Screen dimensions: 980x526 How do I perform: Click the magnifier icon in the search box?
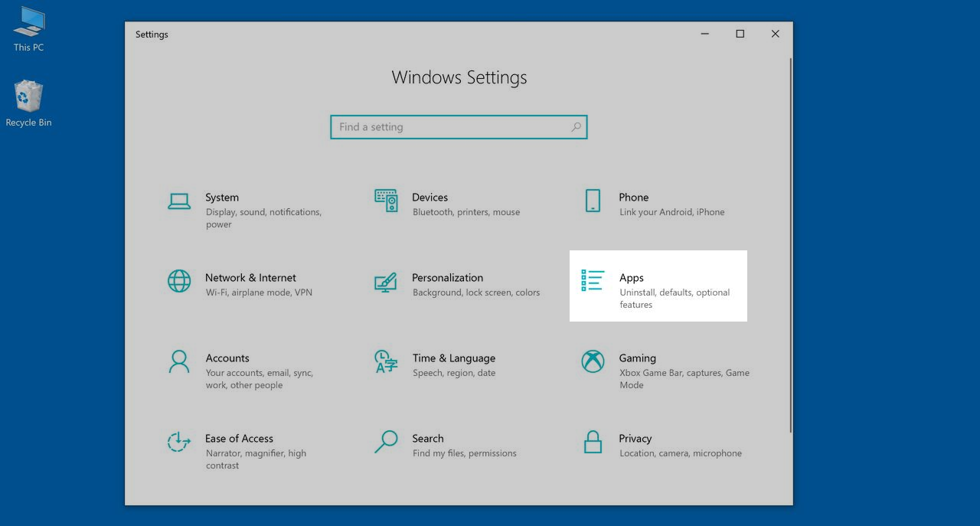click(x=577, y=127)
